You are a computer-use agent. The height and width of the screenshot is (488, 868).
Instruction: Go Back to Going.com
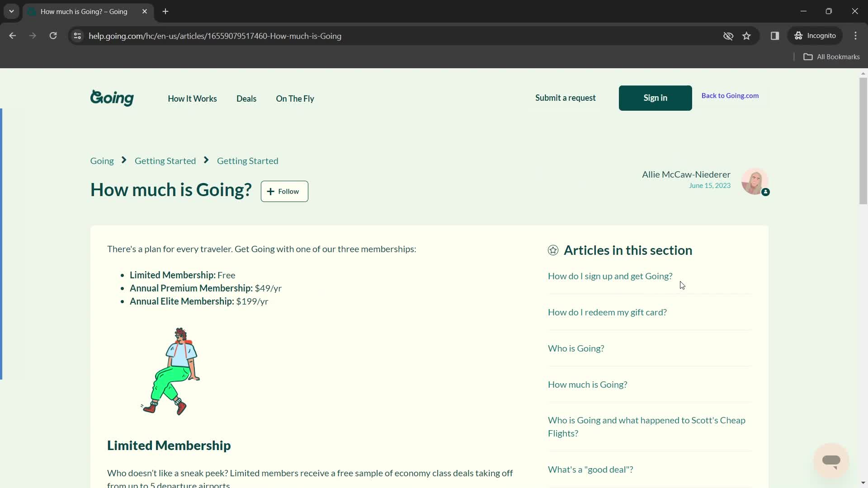tap(730, 95)
